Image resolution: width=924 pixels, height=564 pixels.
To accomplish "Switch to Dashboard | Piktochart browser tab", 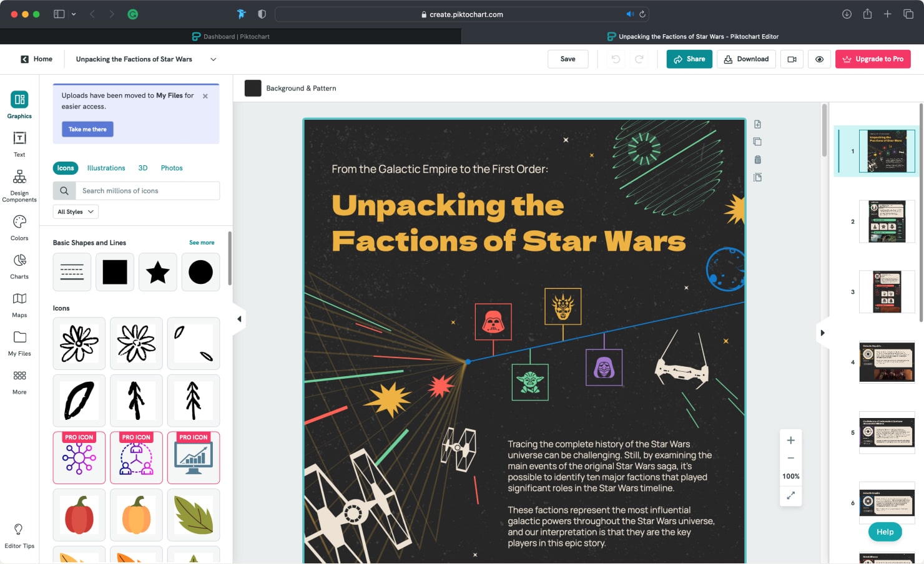I will pyautogui.click(x=230, y=36).
